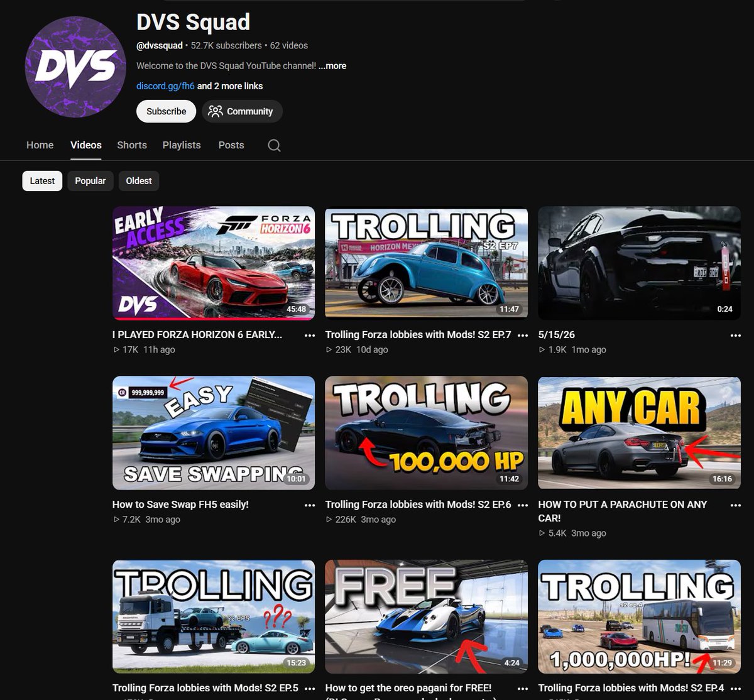This screenshot has width=754, height=700.
Task: Open the blue Beetle Trolling S2 EP7 thumbnail
Action: point(427,263)
